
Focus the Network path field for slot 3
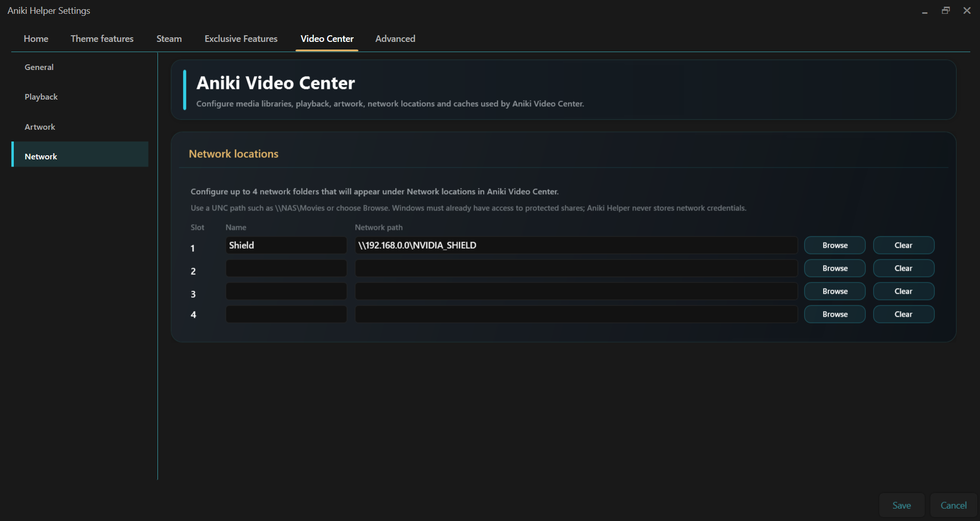click(576, 291)
